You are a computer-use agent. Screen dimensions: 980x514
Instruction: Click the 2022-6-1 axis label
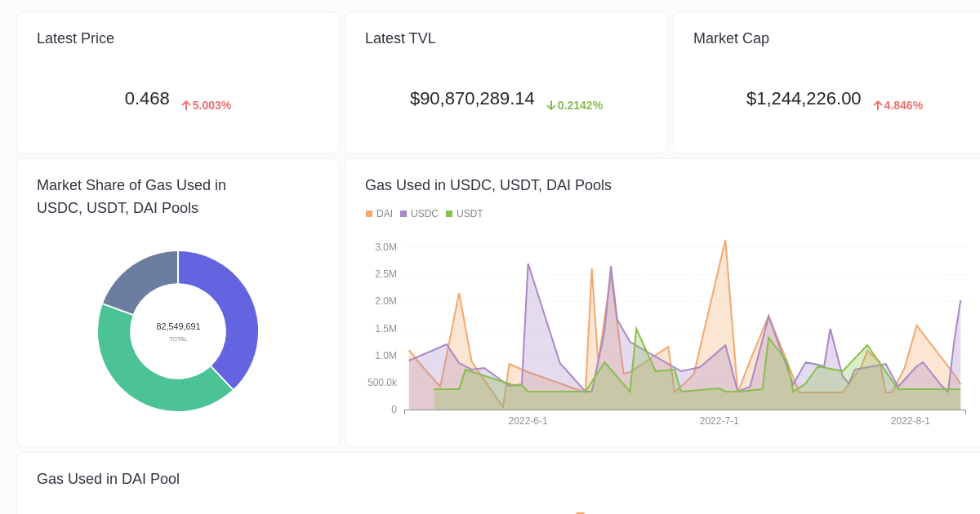528,421
